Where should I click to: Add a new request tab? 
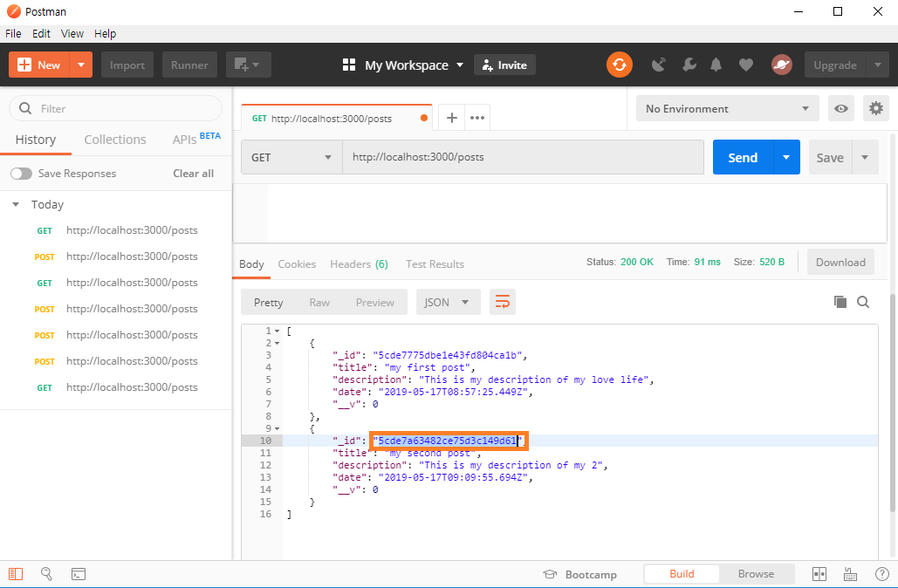pos(452,118)
